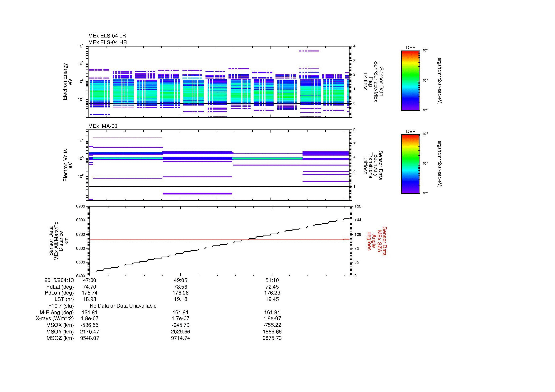This screenshot has width=555, height=392.
Task: Click the 'PdLat (deg)' row label
Action: tap(60, 287)
